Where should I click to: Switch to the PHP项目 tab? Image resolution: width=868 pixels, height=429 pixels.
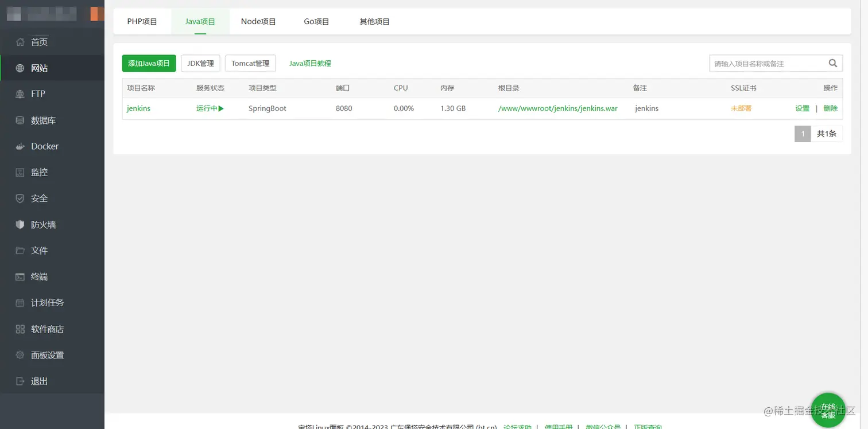pos(142,22)
